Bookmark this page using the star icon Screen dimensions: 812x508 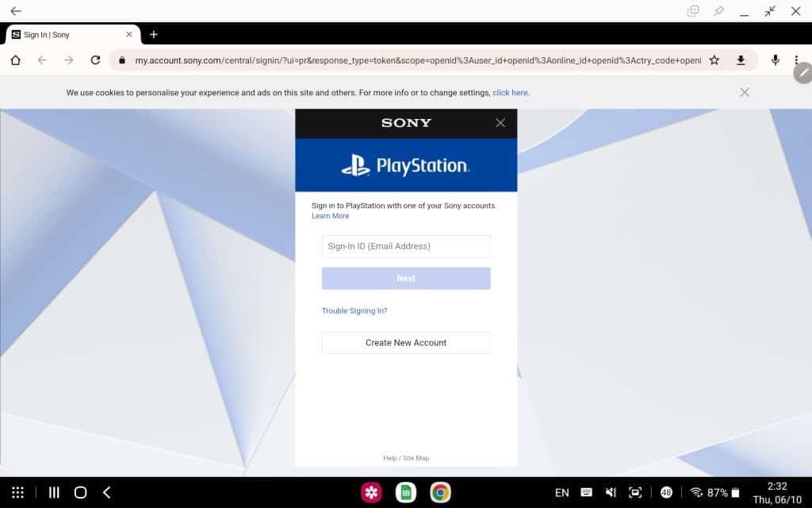[714, 60]
